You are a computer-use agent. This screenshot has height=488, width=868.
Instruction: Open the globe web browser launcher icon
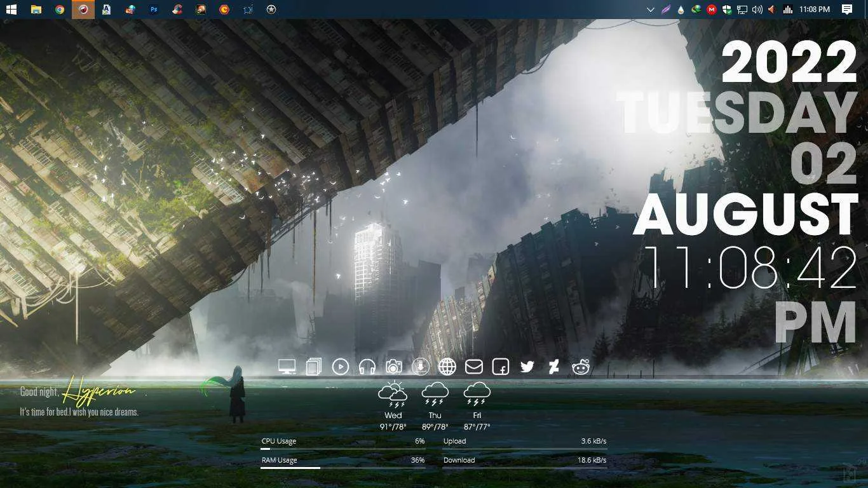coord(447,367)
